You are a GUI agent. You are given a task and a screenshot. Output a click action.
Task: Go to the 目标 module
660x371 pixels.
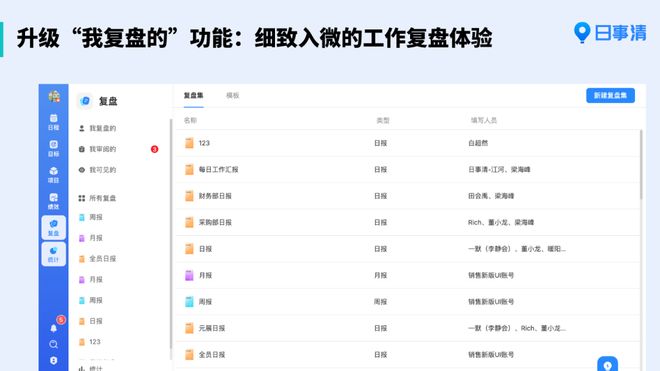pyautogui.click(x=53, y=149)
